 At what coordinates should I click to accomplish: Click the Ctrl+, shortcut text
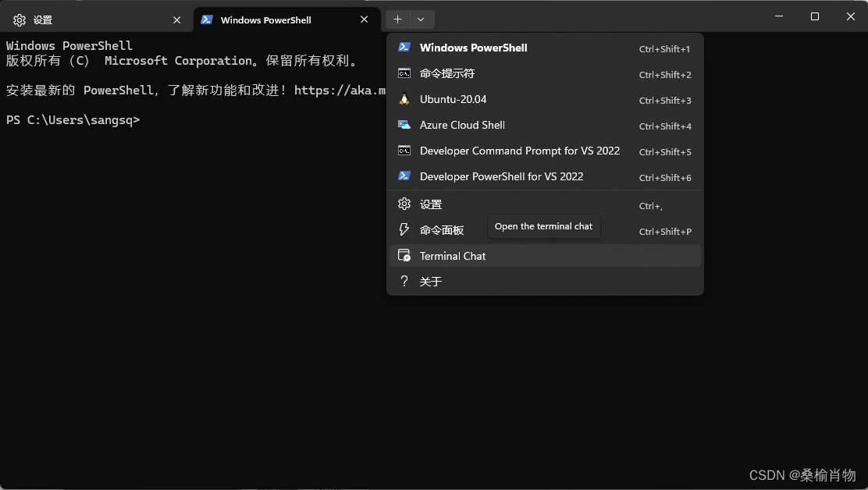tap(650, 206)
